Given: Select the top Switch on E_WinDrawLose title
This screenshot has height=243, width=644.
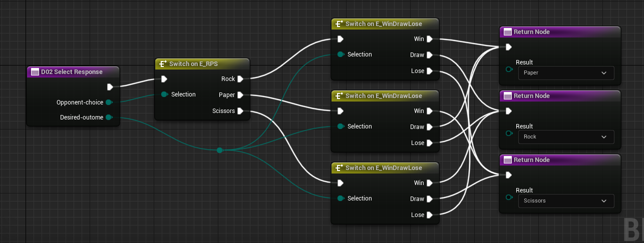Looking at the screenshot, I should coord(384,24).
